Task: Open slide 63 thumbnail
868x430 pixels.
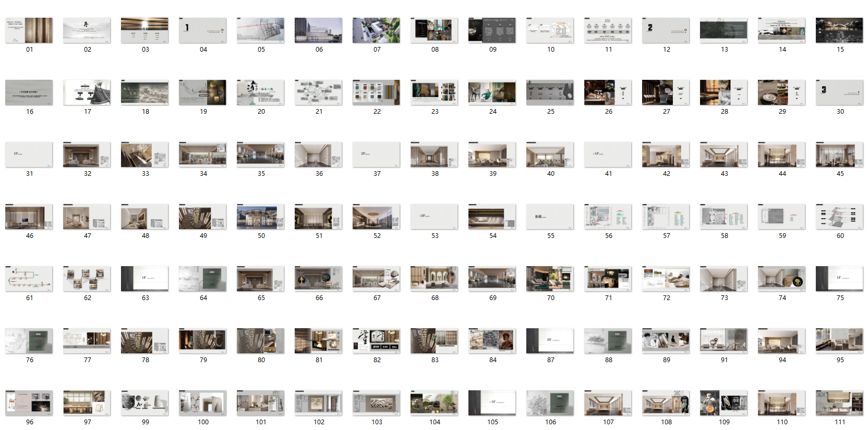Action: 145,279
